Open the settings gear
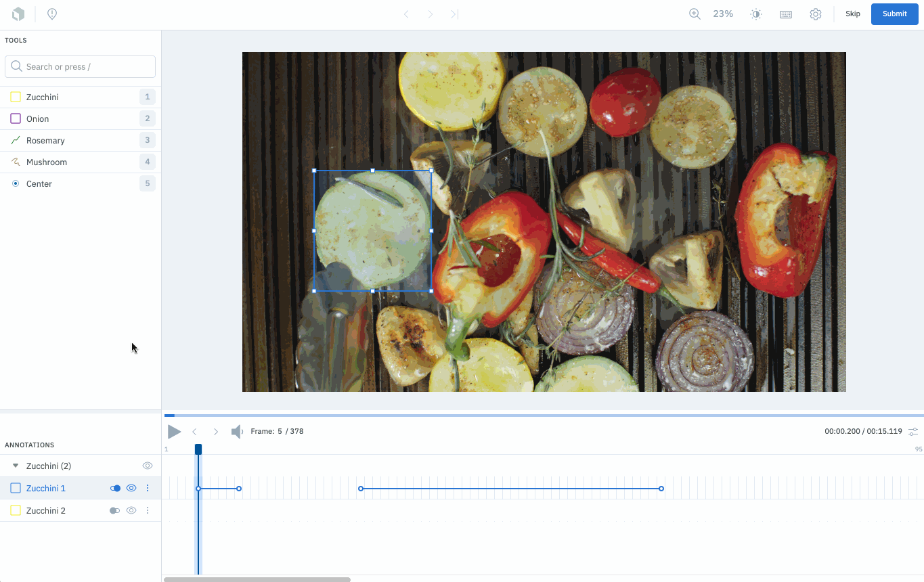The height and width of the screenshot is (582, 924). (816, 14)
